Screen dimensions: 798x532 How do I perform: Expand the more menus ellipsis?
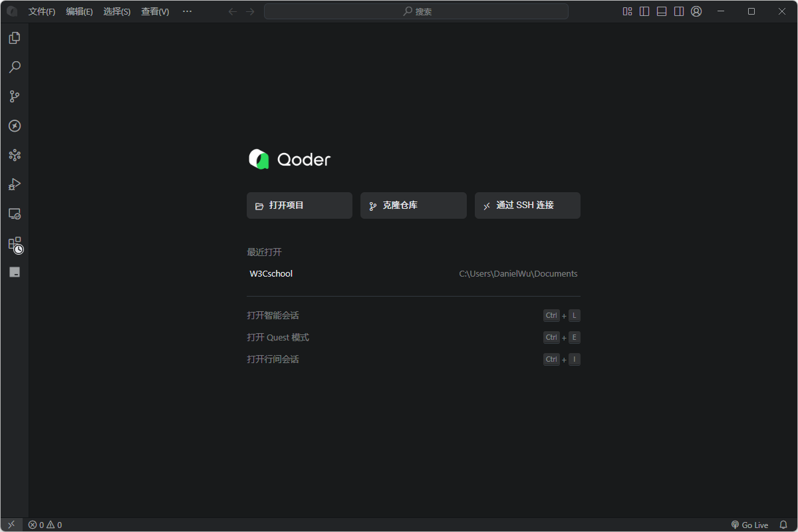click(x=187, y=11)
